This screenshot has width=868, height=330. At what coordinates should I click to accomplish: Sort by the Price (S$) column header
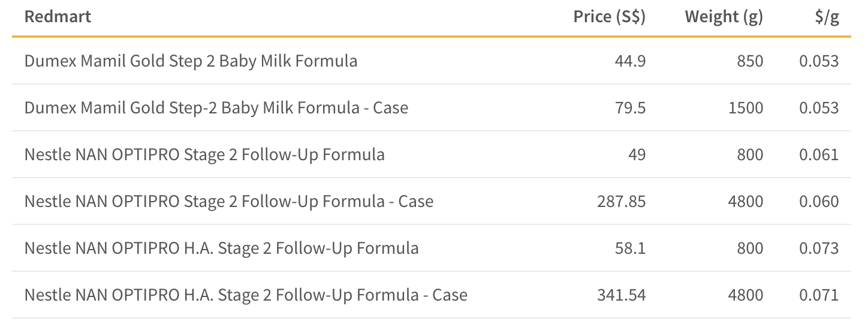pyautogui.click(x=609, y=17)
